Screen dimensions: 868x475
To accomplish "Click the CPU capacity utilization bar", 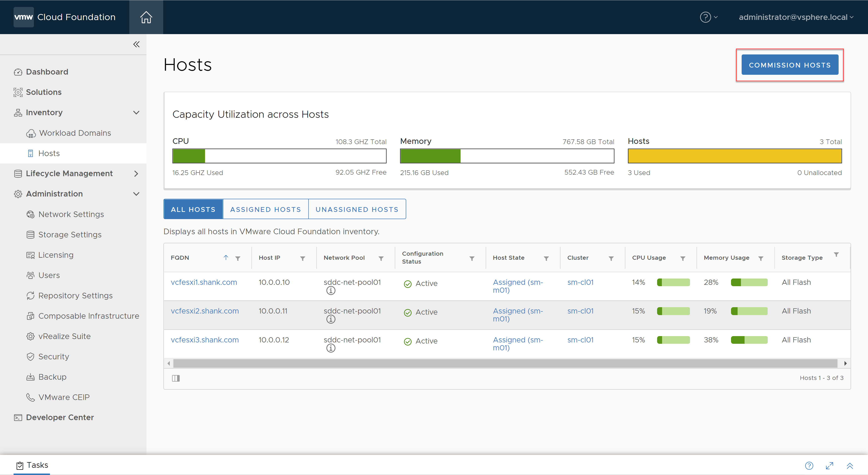I will pyautogui.click(x=279, y=156).
